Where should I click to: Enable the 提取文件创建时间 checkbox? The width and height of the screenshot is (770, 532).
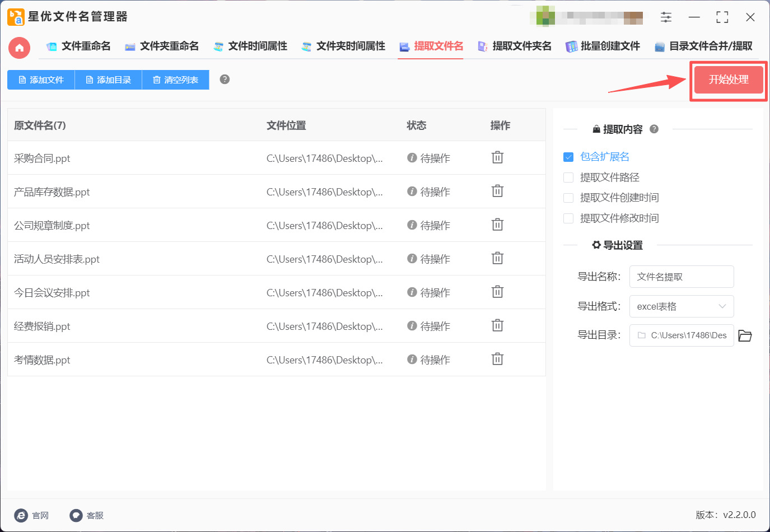tap(568, 198)
